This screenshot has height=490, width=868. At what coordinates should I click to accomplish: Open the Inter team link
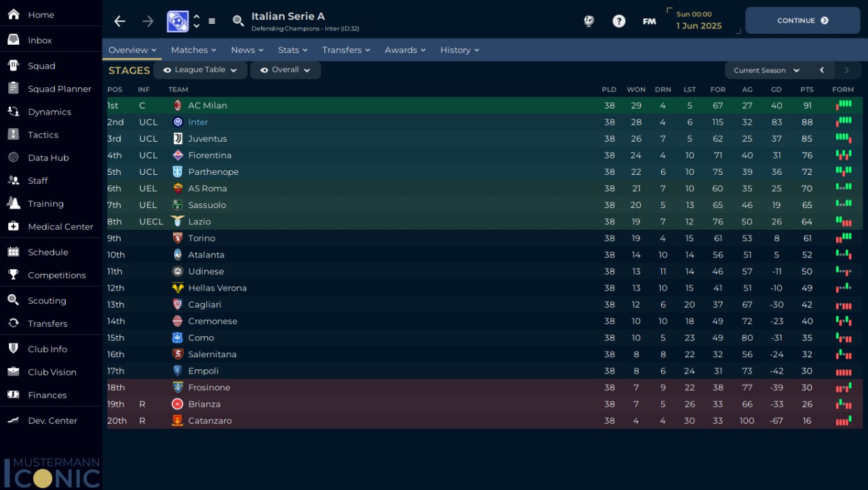(x=198, y=122)
